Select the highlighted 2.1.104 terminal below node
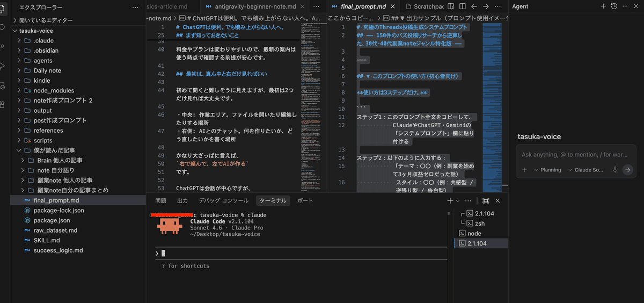 pyautogui.click(x=480, y=243)
